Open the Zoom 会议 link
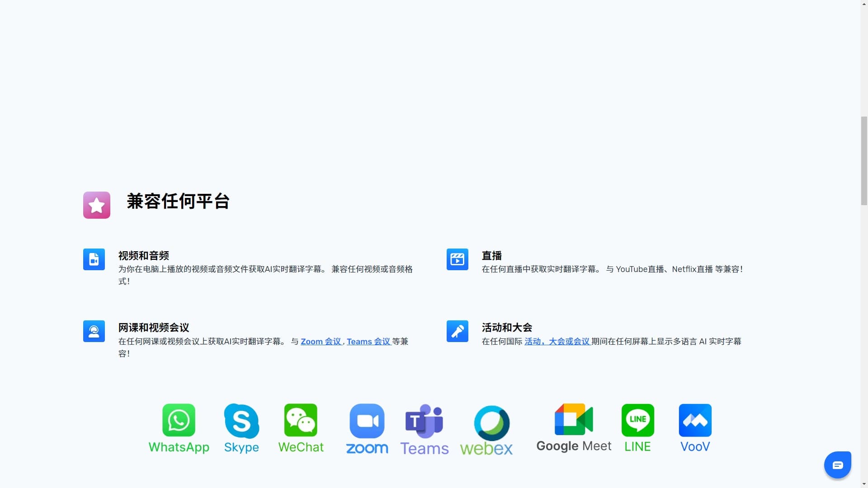Image resolution: width=868 pixels, height=488 pixels. [x=321, y=342]
